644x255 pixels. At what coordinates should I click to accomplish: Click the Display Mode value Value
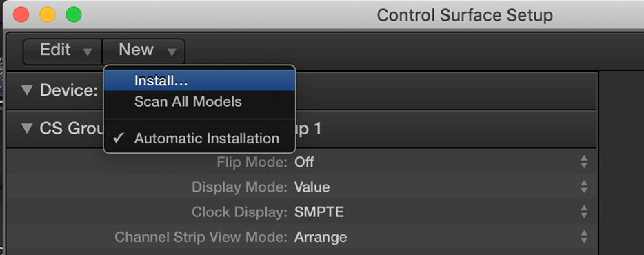click(x=312, y=187)
